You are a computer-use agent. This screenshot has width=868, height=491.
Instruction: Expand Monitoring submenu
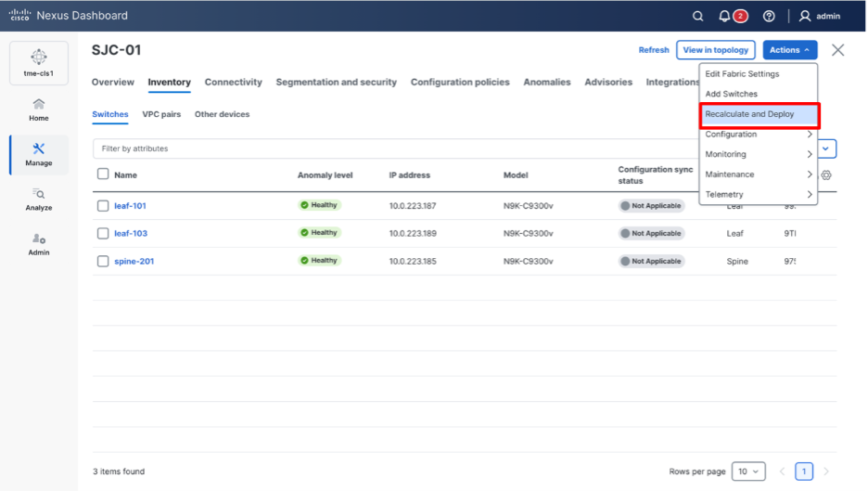coord(758,154)
